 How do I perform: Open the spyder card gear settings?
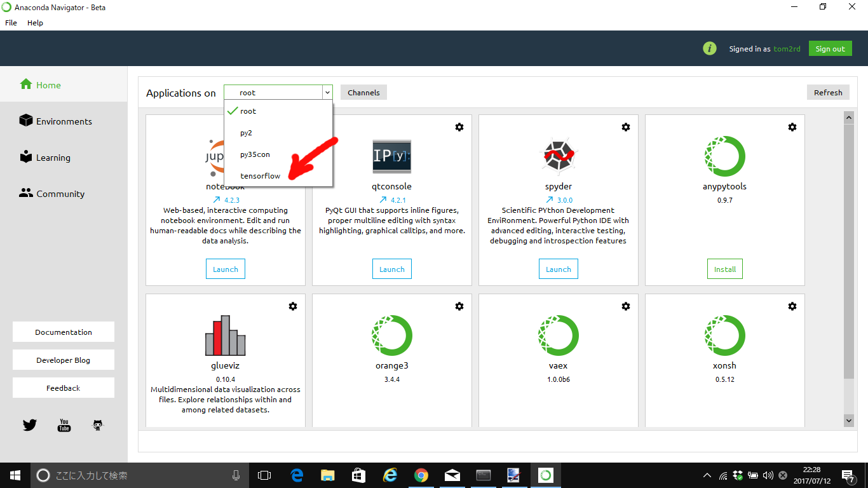(x=626, y=127)
